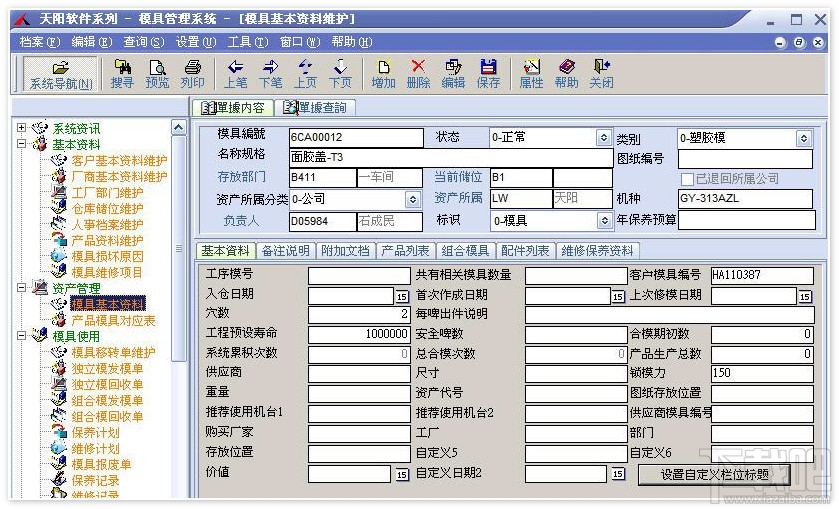The width and height of the screenshot is (839, 509).
Task: Click the 机种 input field
Action: (x=745, y=199)
